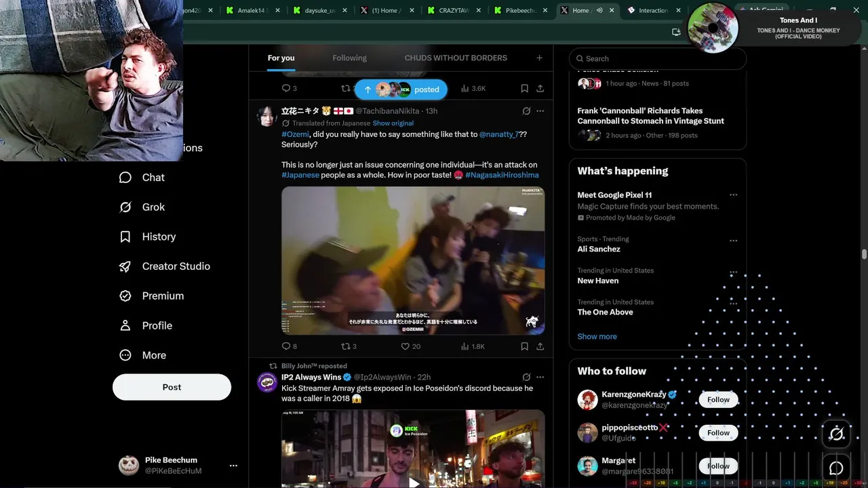
Task: Add a new timeline tab with plus
Action: [x=539, y=58]
